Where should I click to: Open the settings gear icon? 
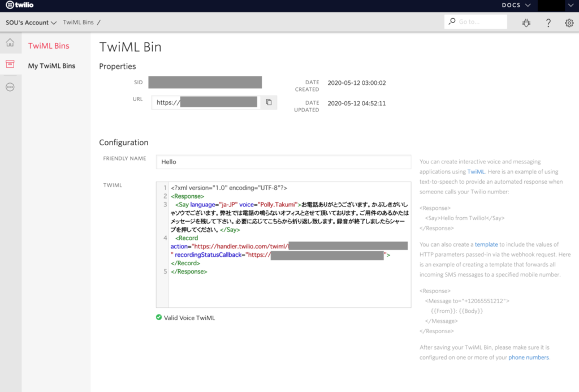click(569, 23)
